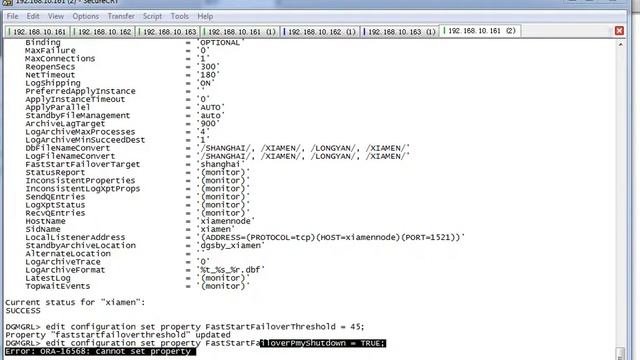The image size is (640, 360).
Task: Click the LocalListenerAddress property name
Action: click(75, 237)
